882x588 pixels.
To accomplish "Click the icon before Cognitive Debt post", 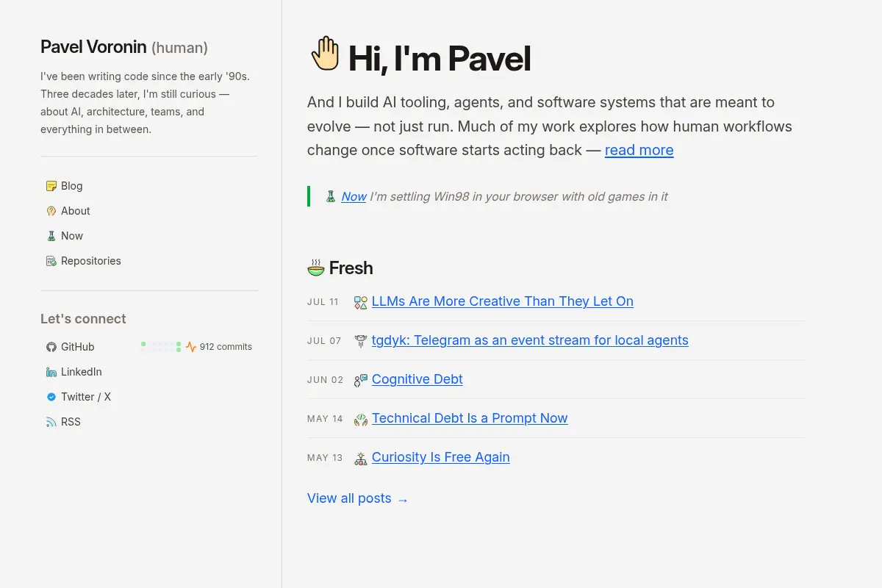I will [360, 380].
